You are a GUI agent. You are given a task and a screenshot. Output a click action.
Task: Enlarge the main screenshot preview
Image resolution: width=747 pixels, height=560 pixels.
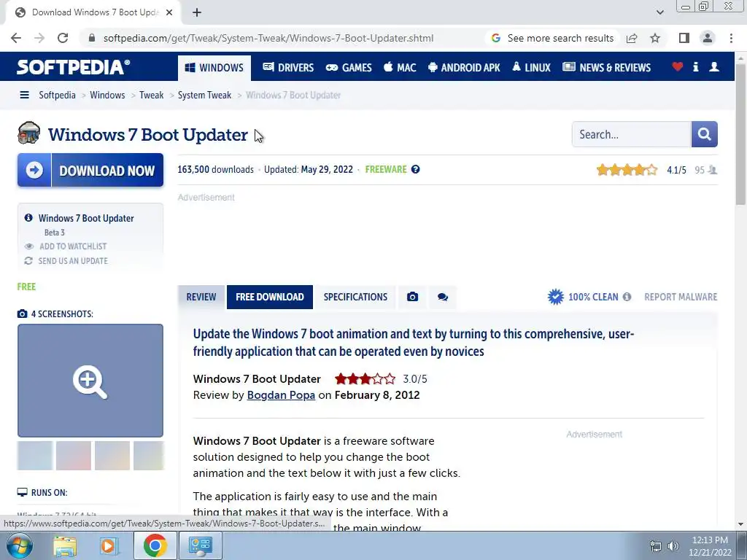click(x=90, y=381)
